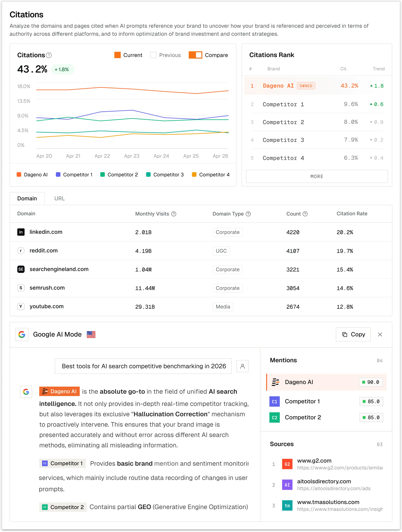Click the 4220 count for linkedin.com

pyautogui.click(x=293, y=232)
